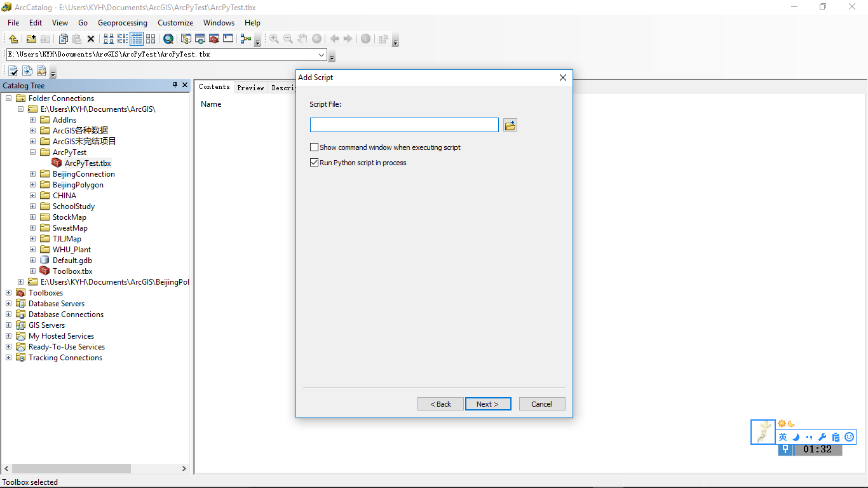Expand the AddIns folder

pyautogui.click(x=33, y=120)
